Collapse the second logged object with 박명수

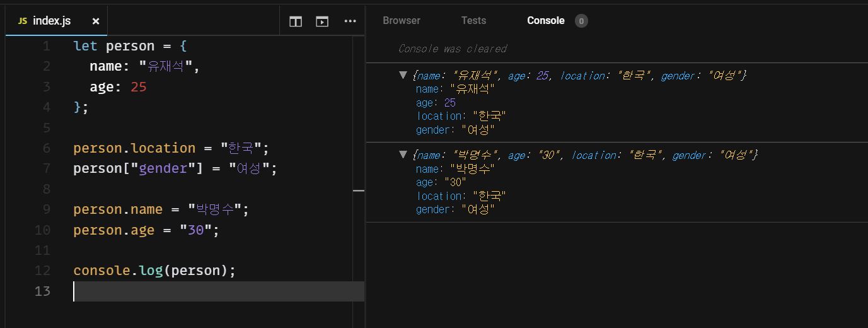pos(403,155)
